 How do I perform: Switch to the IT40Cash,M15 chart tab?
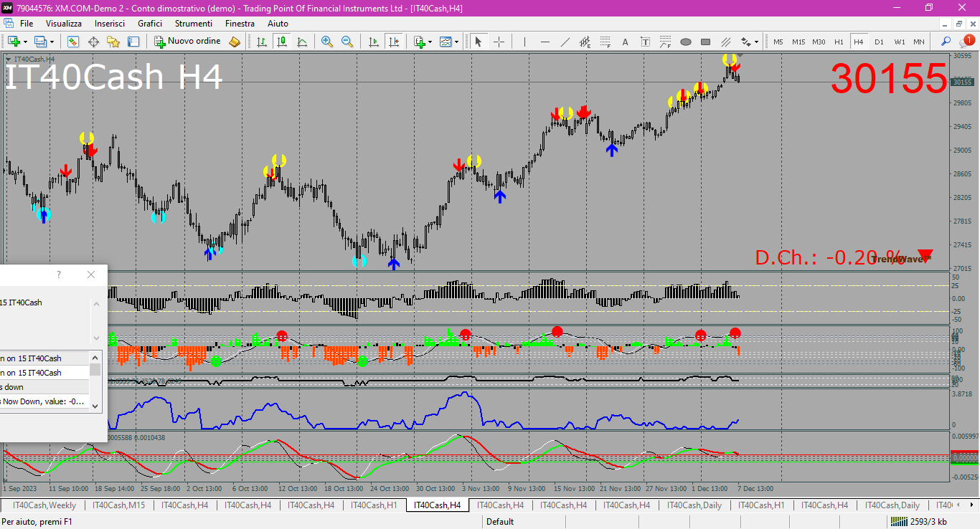120,505
